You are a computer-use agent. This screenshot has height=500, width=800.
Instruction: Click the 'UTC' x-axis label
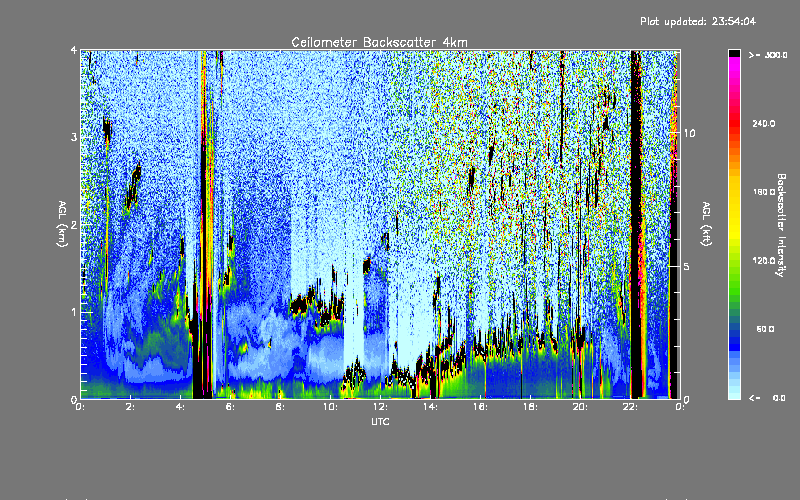coord(380,422)
